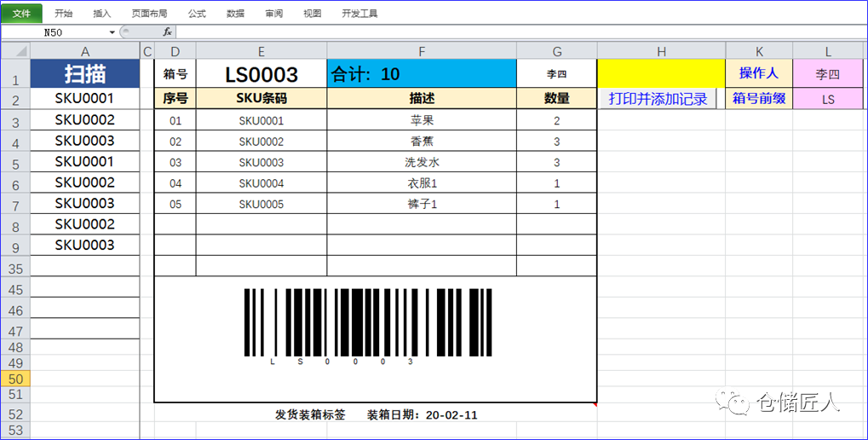Click the SKU条码 column heading cell

click(262, 99)
